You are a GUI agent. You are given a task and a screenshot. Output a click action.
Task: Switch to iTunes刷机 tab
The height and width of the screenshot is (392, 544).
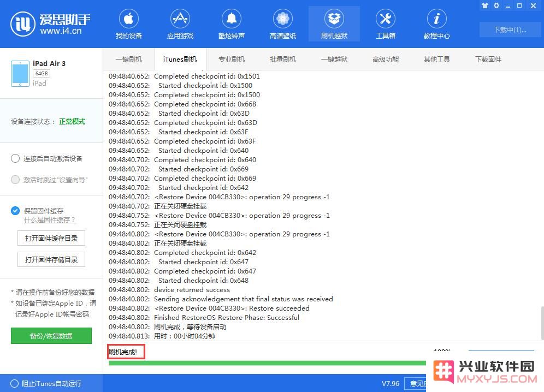(x=180, y=60)
